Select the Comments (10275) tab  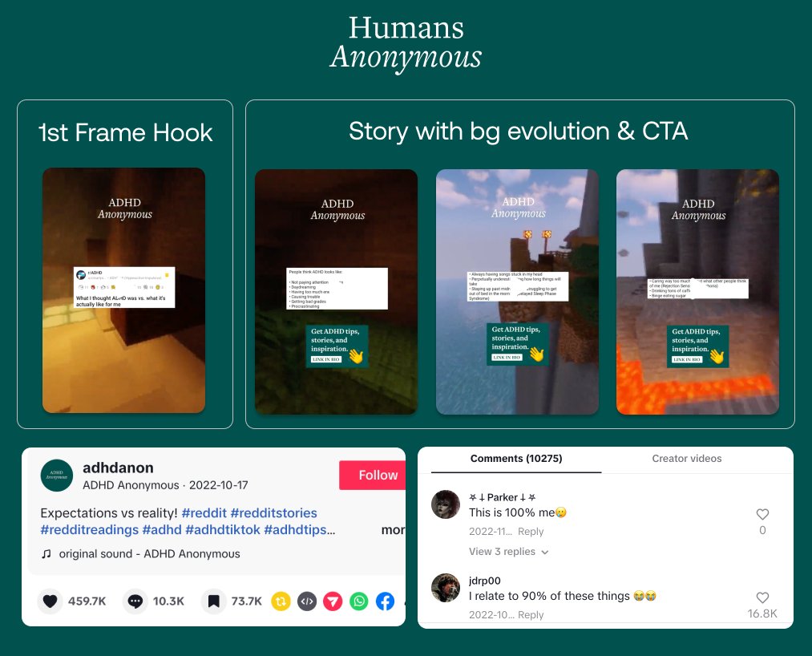click(515, 459)
